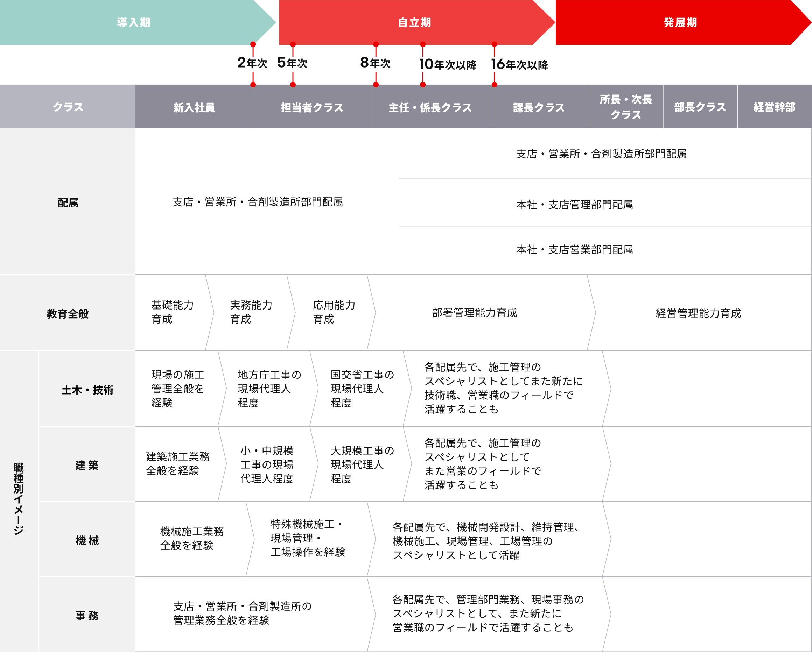Screen dimensions: 812x653
Task: Select the 8年次 timeline marker
Action: tap(376, 63)
